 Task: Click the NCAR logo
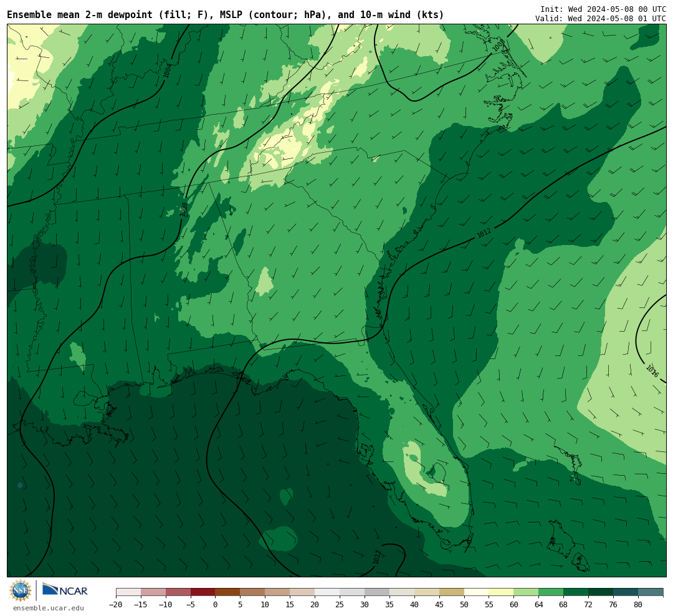coord(65,590)
